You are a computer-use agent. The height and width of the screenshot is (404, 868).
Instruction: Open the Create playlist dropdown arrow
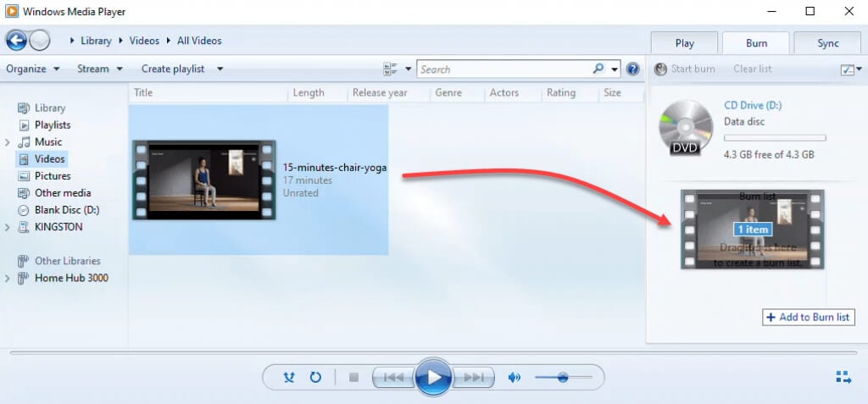(220, 69)
